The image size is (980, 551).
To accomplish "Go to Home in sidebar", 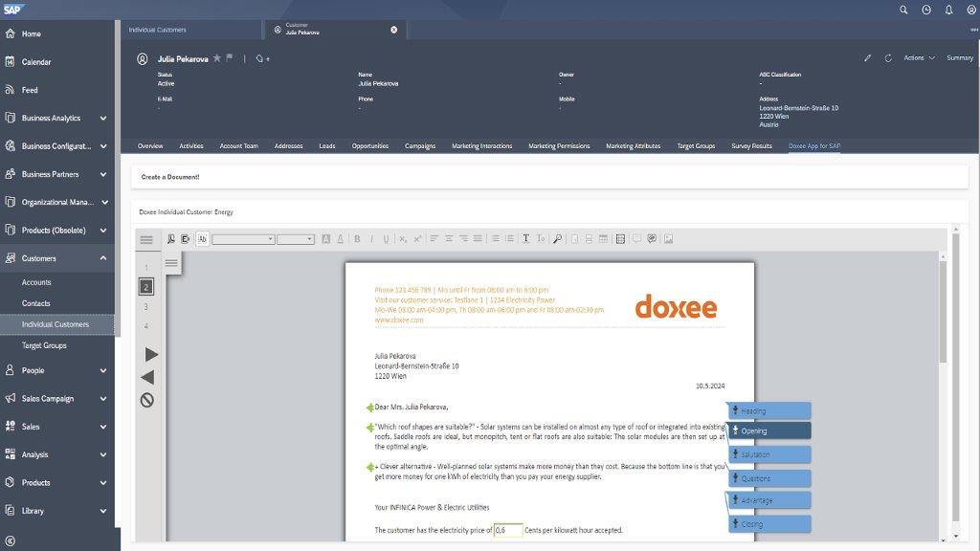I will 32,33.
